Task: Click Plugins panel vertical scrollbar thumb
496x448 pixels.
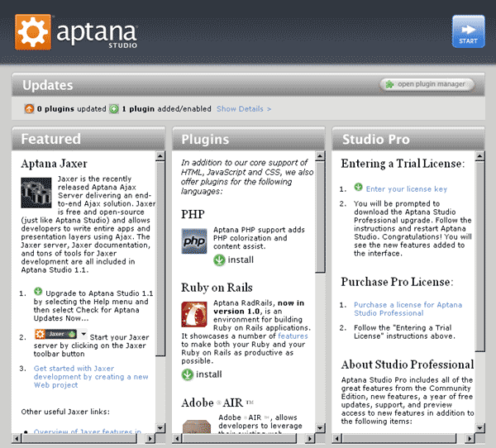Action: 320,217
